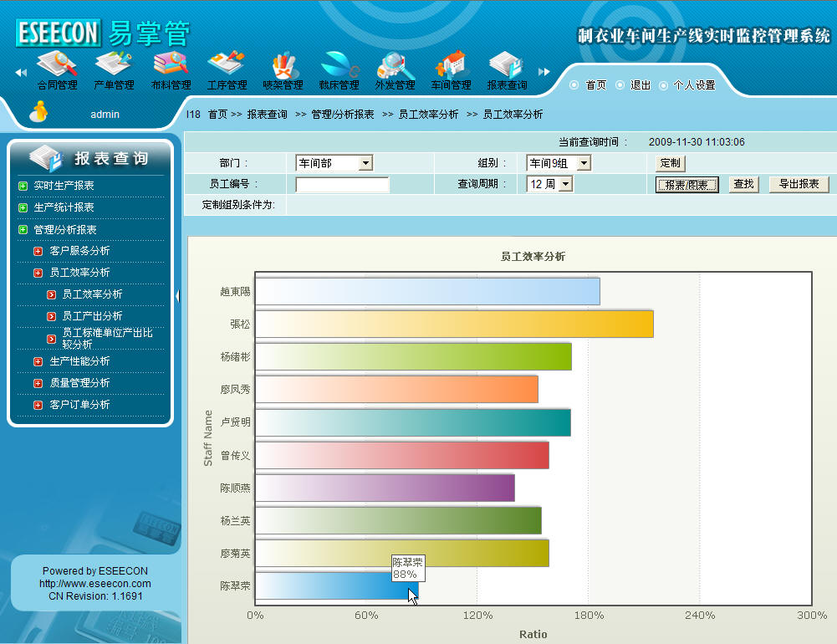Screen dimensions: 837x644
Task: Open the 合同管理 toolbar icon
Action: (57, 65)
